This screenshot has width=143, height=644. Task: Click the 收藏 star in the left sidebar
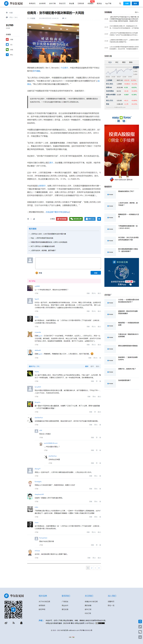point(7,12)
